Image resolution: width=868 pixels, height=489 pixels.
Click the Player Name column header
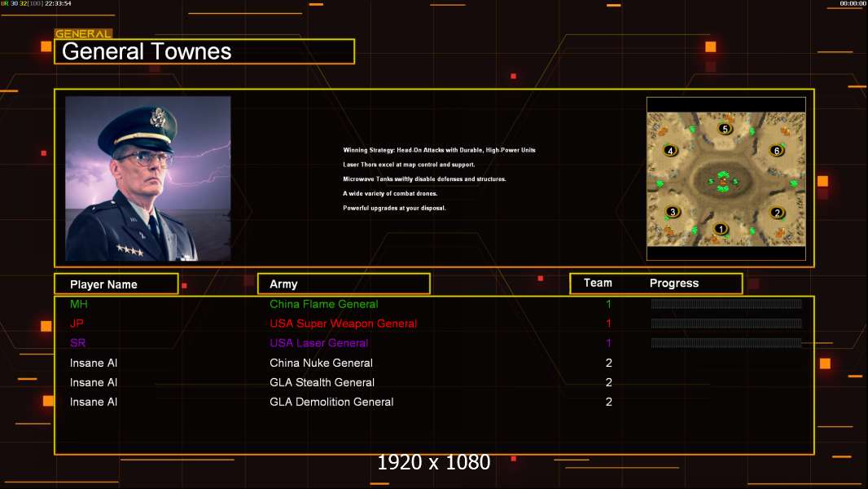click(116, 284)
